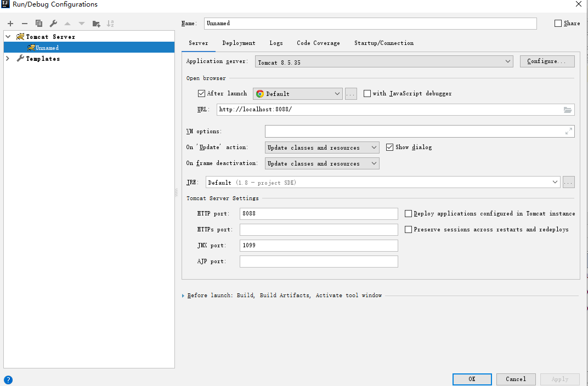The image size is (588, 386).
Task: Click the Name input field
Action: pyautogui.click(x=370, y=23)
